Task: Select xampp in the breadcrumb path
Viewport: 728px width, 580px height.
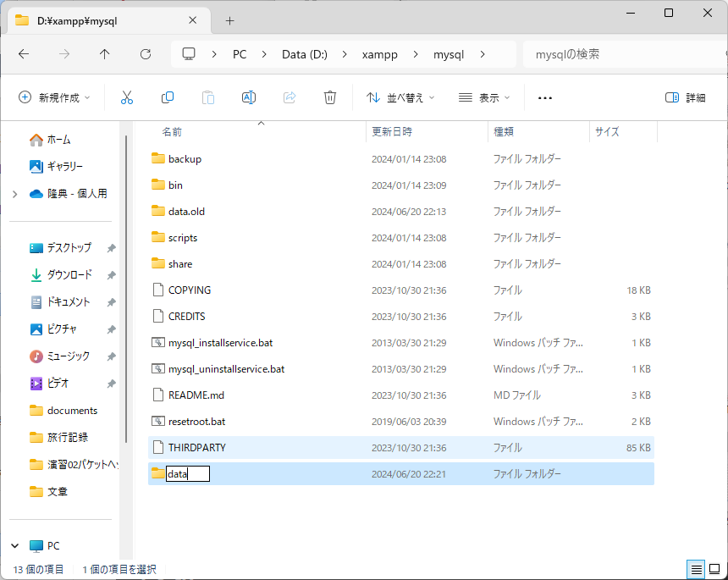Action: pos(380,54)
